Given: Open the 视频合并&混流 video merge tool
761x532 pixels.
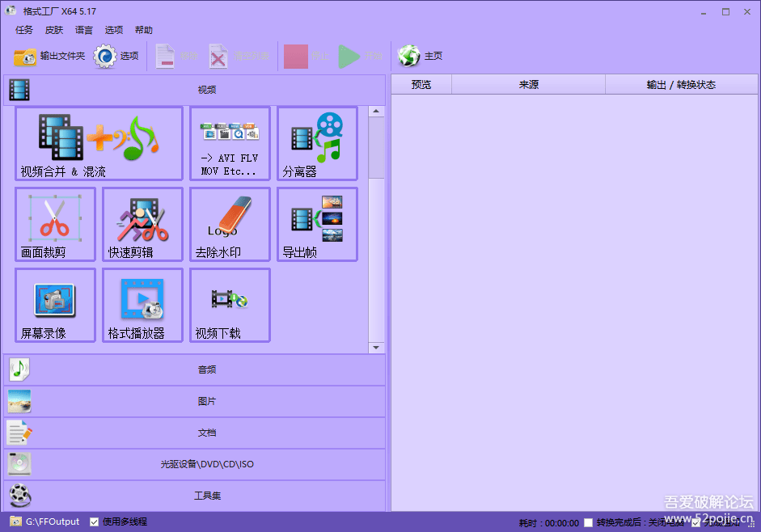Looking at the screenshot, I should (x=97, y=143).
